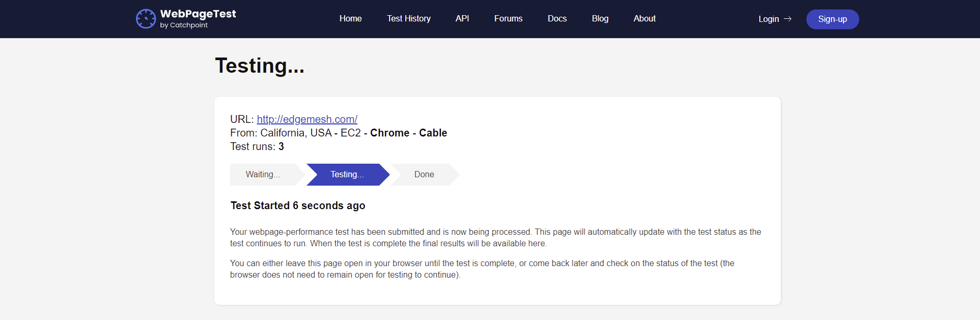Go to Test History page

pyautogui.click(x=409, y=18)
